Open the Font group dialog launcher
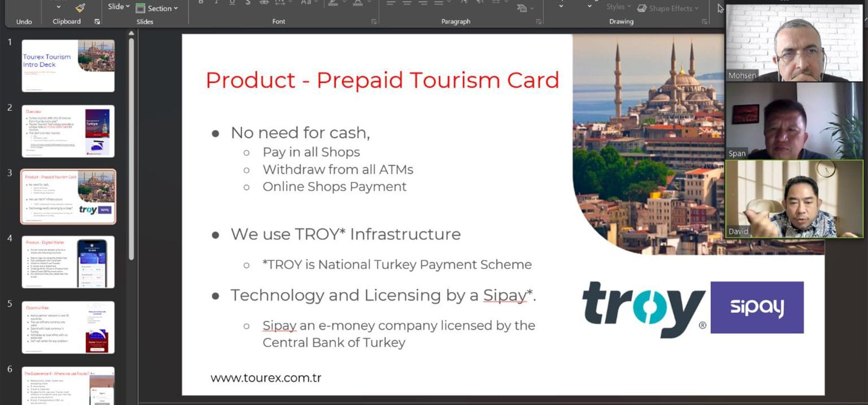The height and width of the screenshot is (405, 868). [x=374, y=21]
